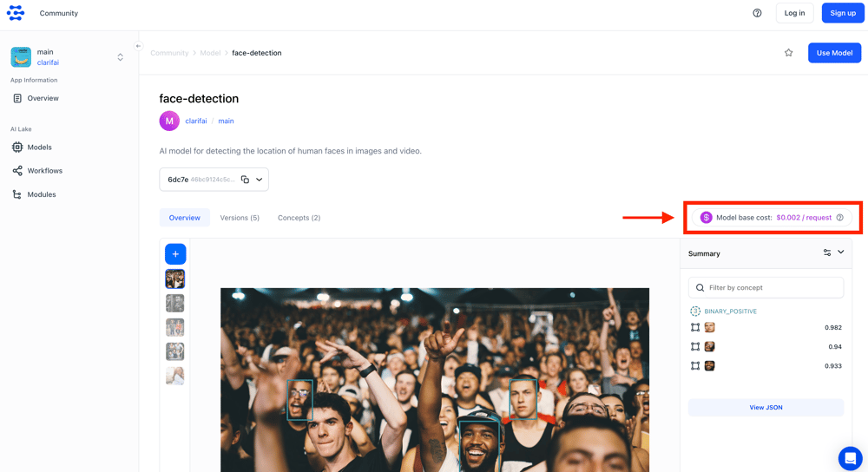Click the blue add image plus icon
The height and width of the screenshot is (472, 868).
click(175, 254)
